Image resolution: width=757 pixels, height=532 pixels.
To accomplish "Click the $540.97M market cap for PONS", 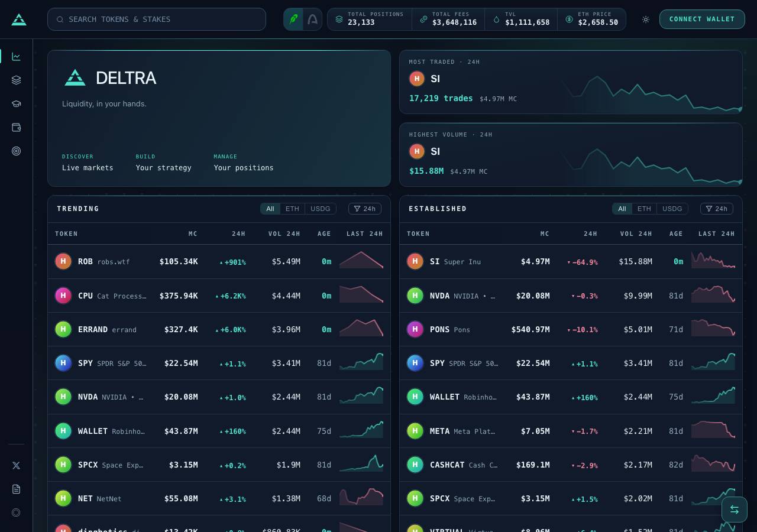I will (x=530, y=330).
